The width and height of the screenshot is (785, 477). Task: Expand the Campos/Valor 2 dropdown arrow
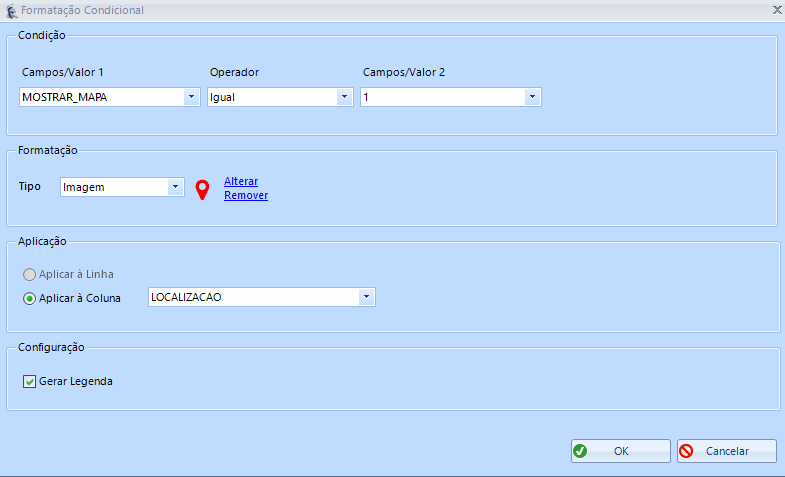[x=532, y=97]
